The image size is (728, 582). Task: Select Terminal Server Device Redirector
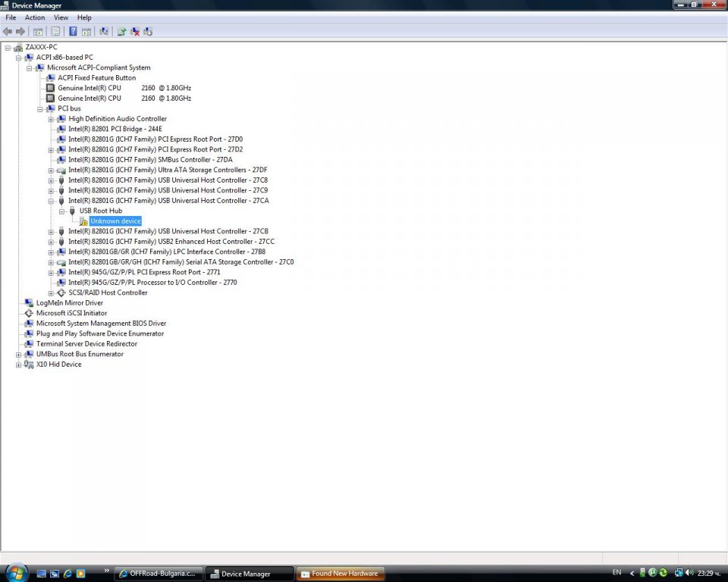(86, 344)
